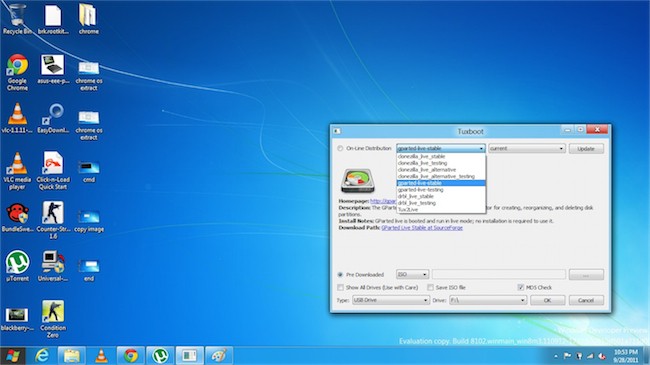The image size is (650, 365).
Task: Open the Drive F:\ dropdown
Action: pyautogui.click(x=488, y=300)
